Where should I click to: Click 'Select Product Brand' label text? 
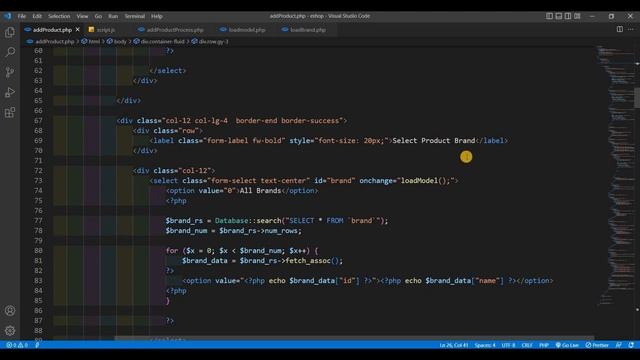click(433, 140)
